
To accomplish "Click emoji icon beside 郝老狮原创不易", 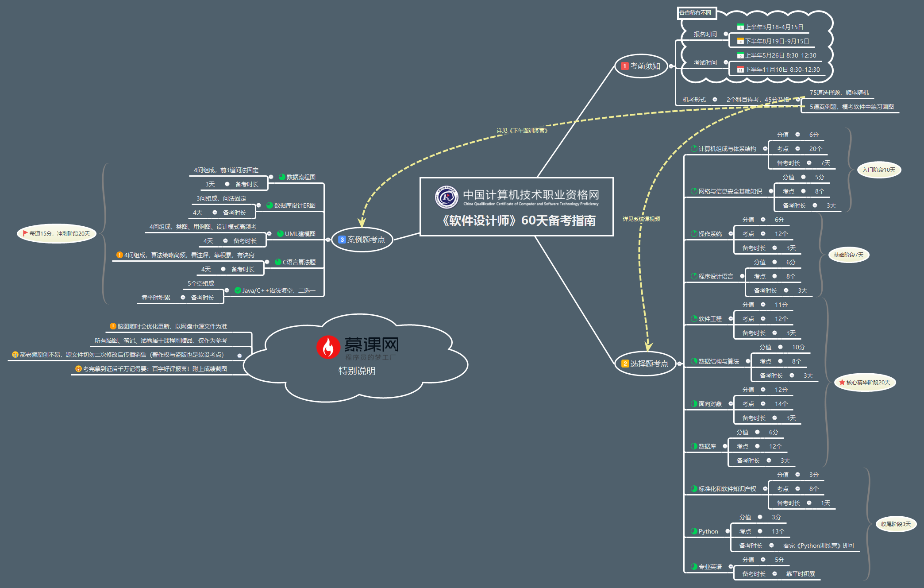I will [x=15, y=355].
